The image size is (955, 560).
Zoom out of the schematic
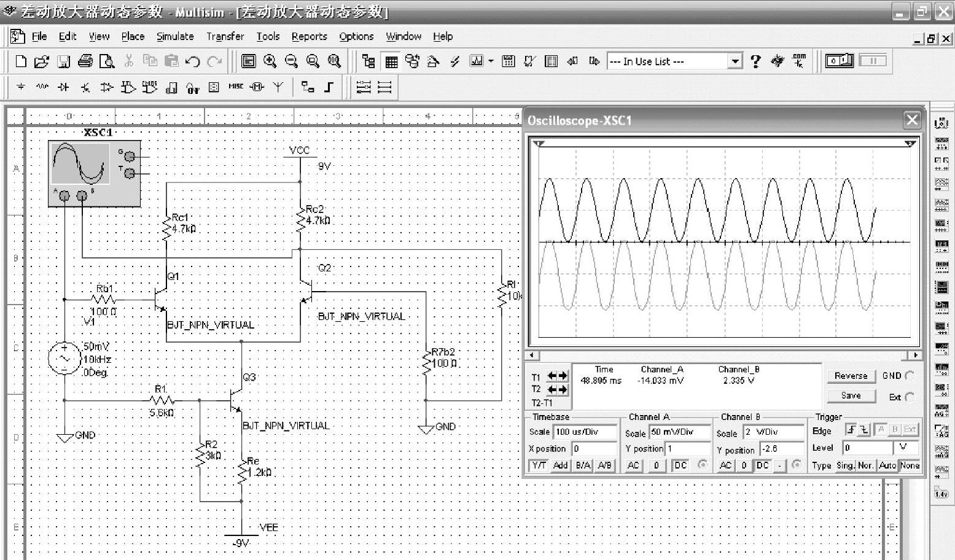[291, 61]
